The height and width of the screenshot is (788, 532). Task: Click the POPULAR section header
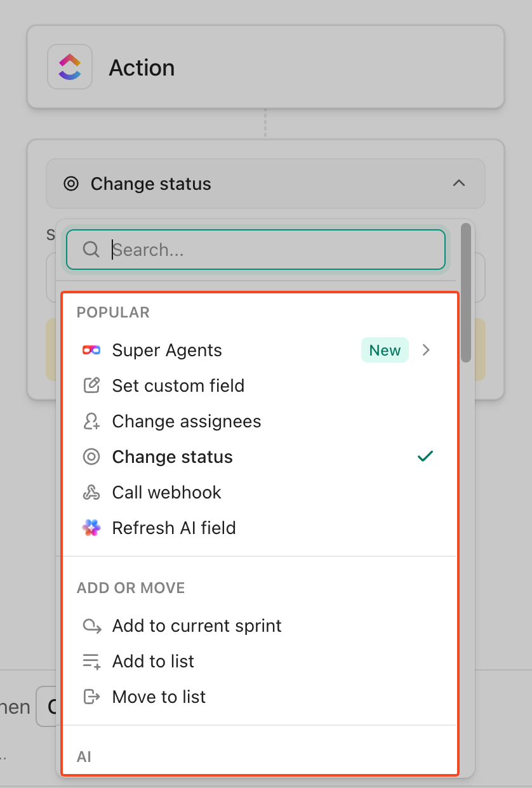(113, 312)
